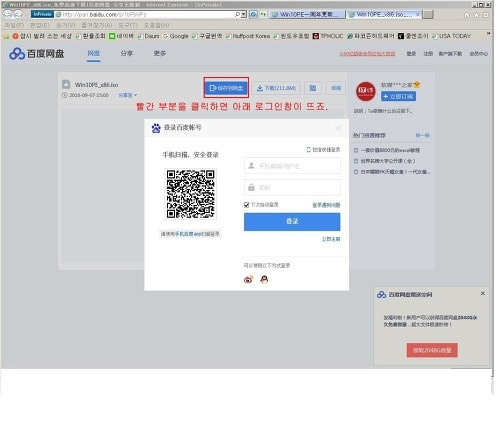Viewport: 500px width, 422px height.
Task: Click the Download (211.8M) button
Action: (x=277, y=88)
